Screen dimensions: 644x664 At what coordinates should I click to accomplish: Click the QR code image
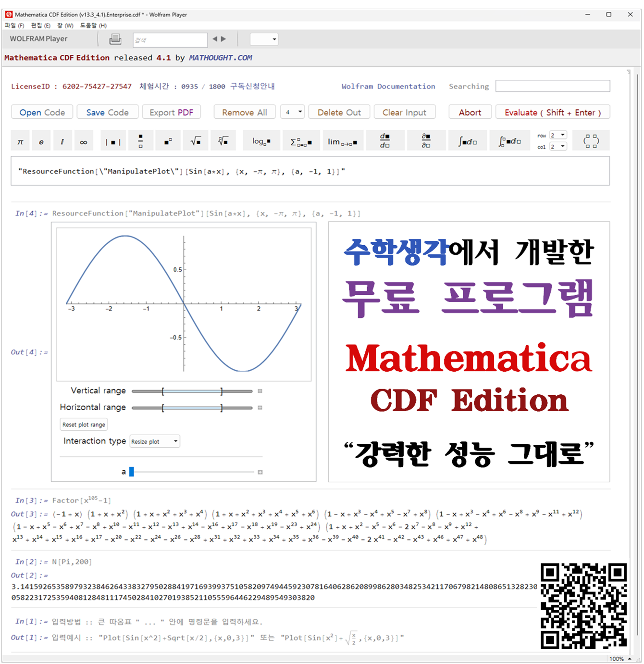(x=584, y=606)
